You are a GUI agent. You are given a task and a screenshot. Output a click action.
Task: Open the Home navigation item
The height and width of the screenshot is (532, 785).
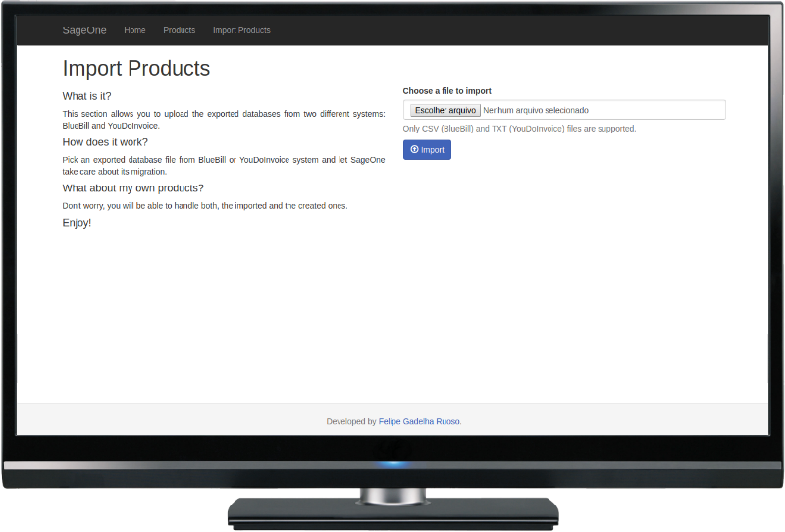(134, 30)
